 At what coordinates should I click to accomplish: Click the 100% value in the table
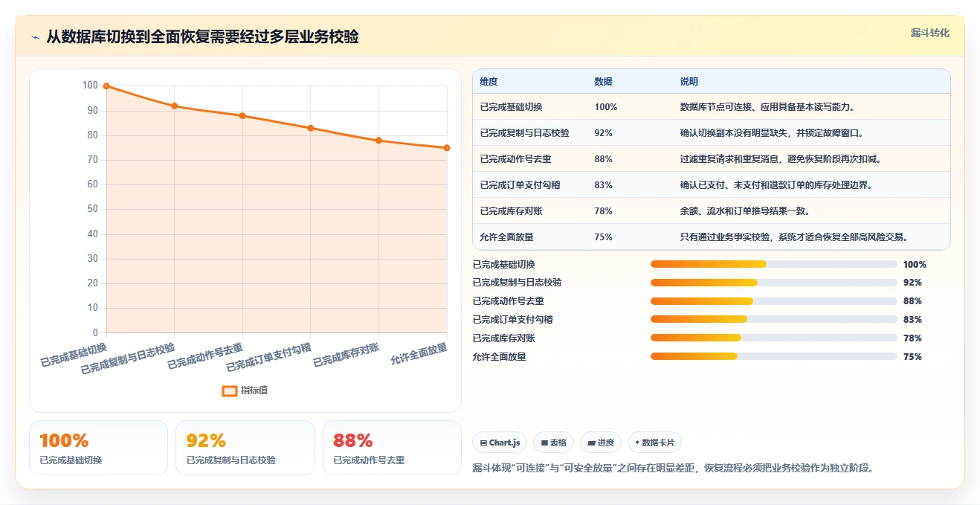pos(606,107)
